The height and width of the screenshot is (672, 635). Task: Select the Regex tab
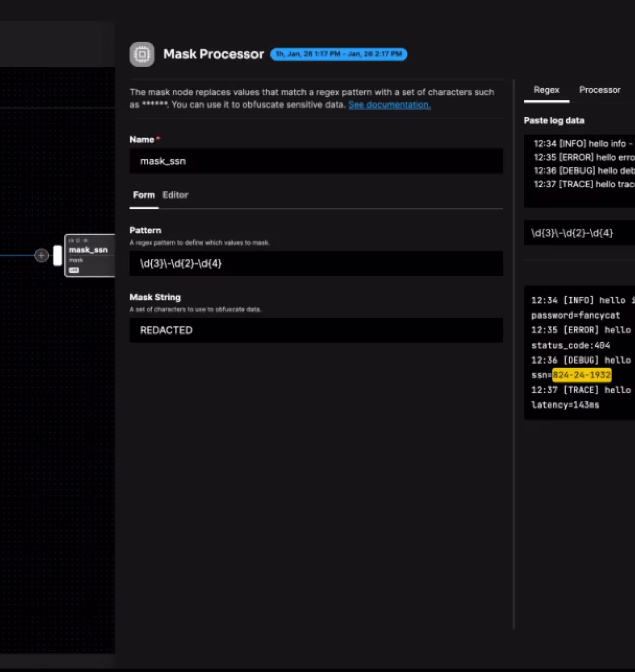[x=546, y=90]
